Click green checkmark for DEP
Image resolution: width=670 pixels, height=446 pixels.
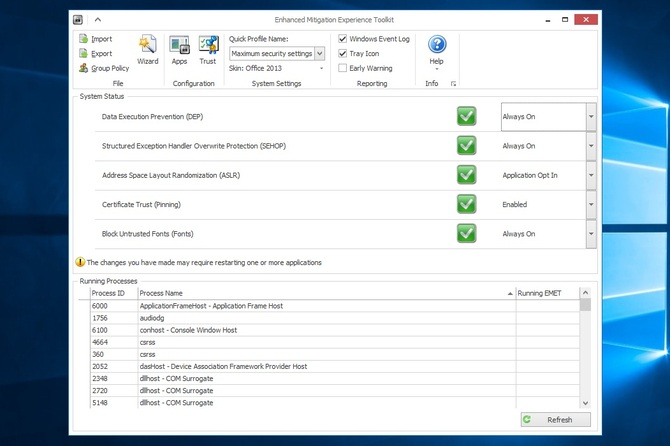coord(466,116)
